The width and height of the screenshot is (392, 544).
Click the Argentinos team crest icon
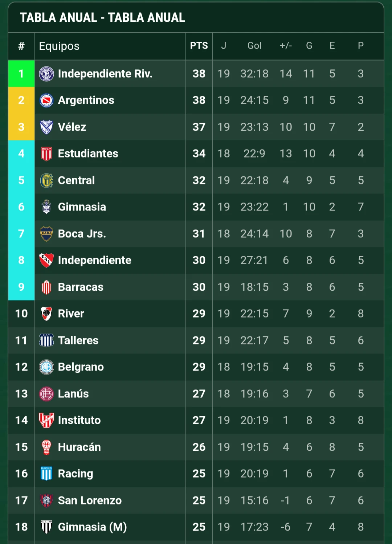point(46,100)
